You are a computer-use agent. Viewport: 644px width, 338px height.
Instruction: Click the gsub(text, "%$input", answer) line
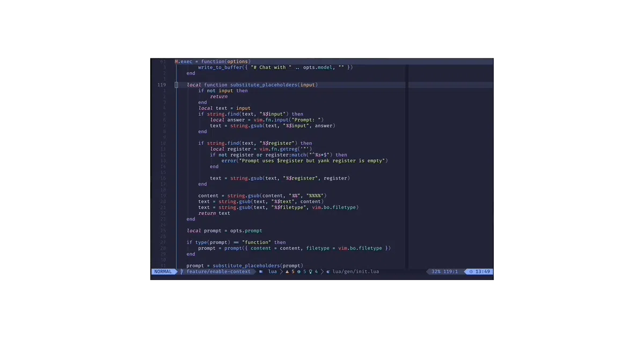[273, 126]
